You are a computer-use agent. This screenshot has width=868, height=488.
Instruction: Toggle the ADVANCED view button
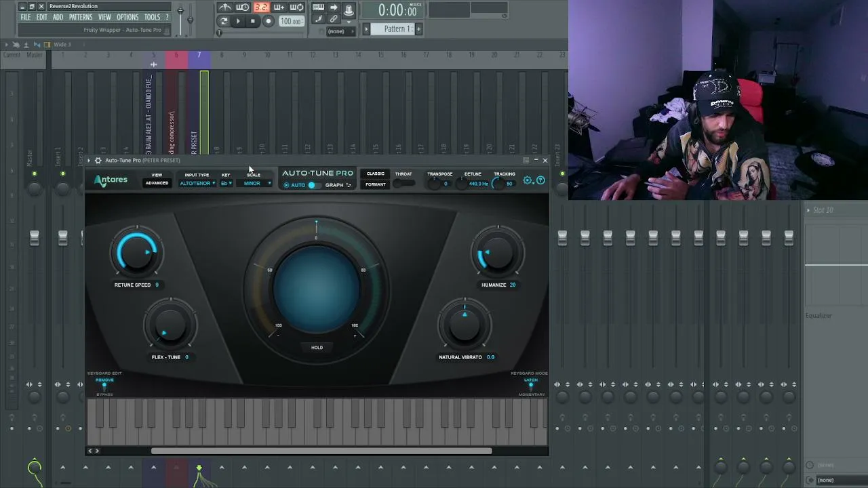click(x=157, y=183)
